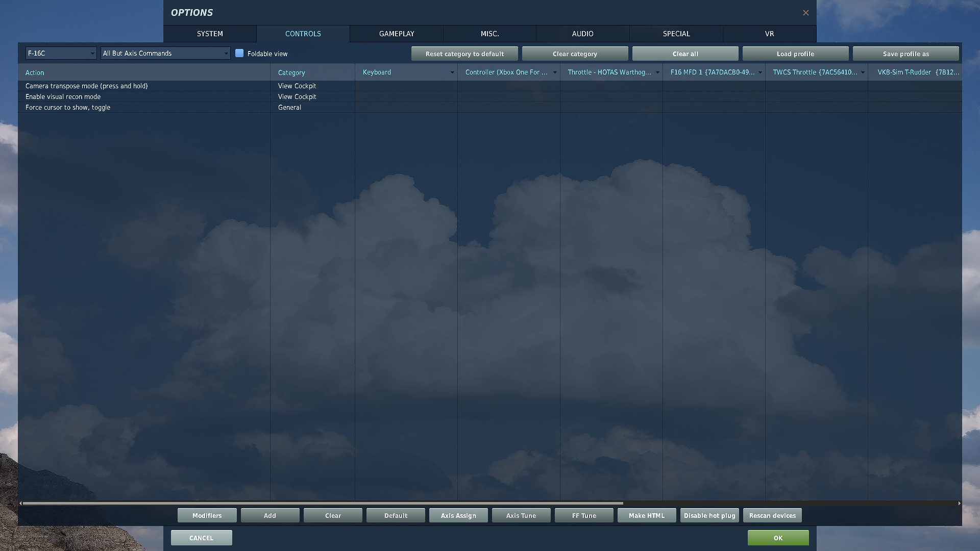This screenshot has width=980, height=551.
Task: Open the TWCS Throttle column dropdown
Action: [x=863, y=72]
